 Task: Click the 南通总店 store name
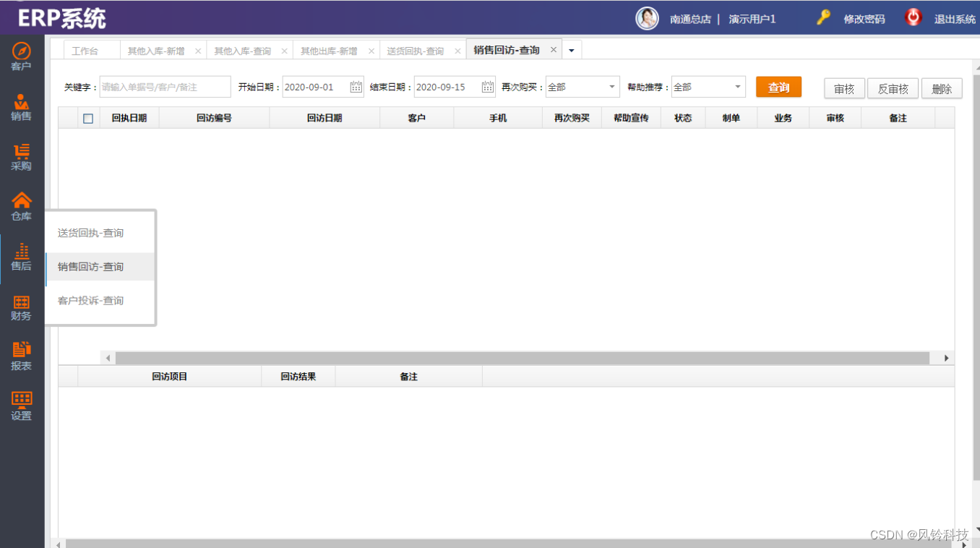click(690, 19)
